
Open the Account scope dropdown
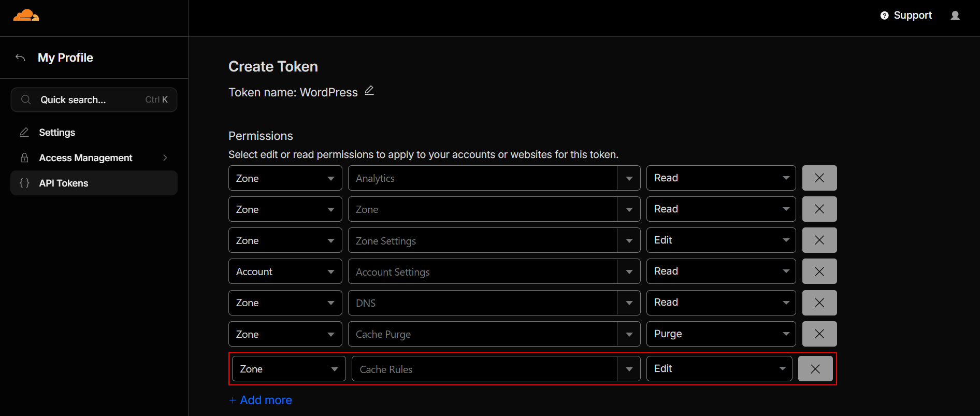285,271
